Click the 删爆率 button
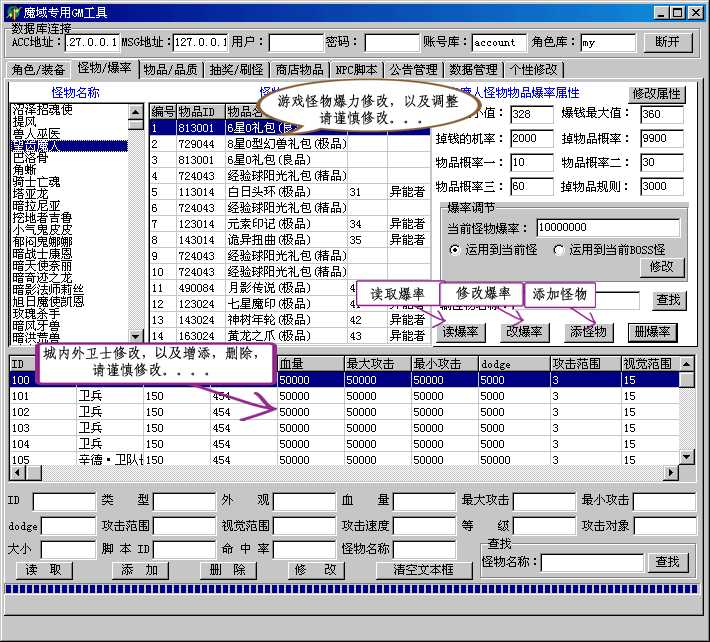710x642 pixels. click(x=652, y=332)
